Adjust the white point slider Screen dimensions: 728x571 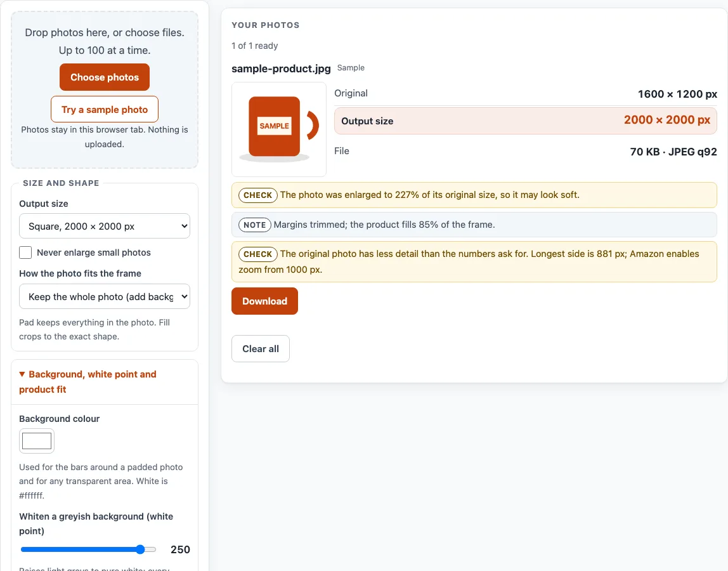88,549
